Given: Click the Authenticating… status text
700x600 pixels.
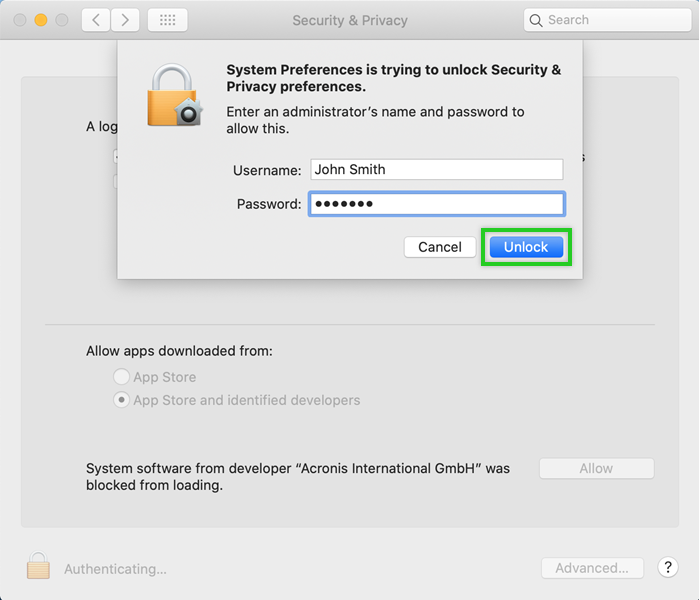Looking at the screenshot, I should 115,569.
